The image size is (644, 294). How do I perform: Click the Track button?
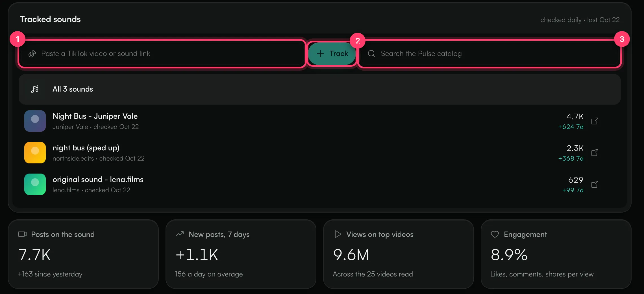(x=332, y=54)
